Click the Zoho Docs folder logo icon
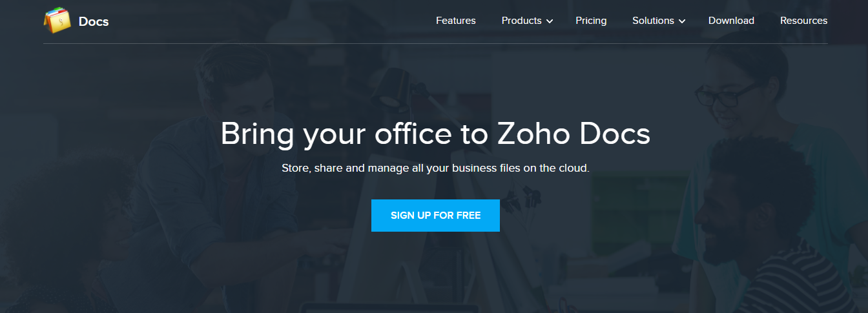The width and height of the screenshot is (868, 313). (x=57, y=21)
